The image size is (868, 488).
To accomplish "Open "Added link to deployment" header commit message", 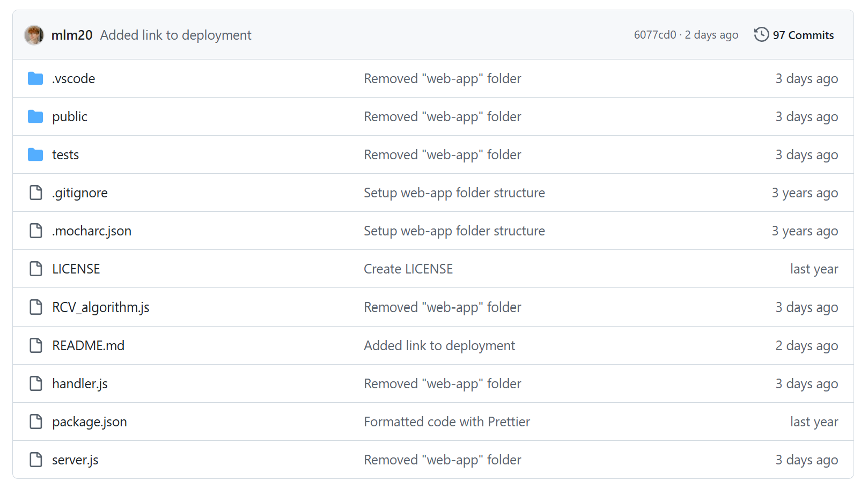I will pos(175,35).
